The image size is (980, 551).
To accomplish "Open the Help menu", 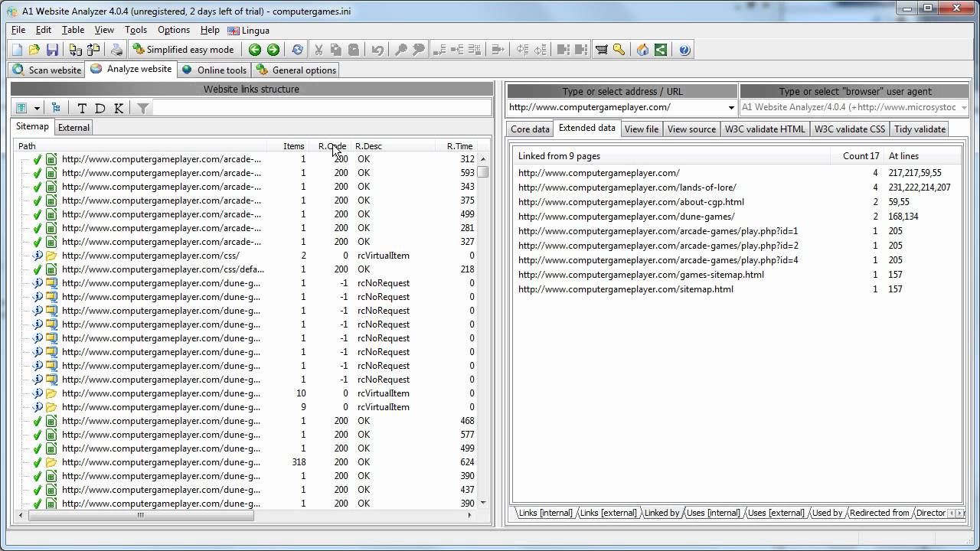I will click(210, 30).
